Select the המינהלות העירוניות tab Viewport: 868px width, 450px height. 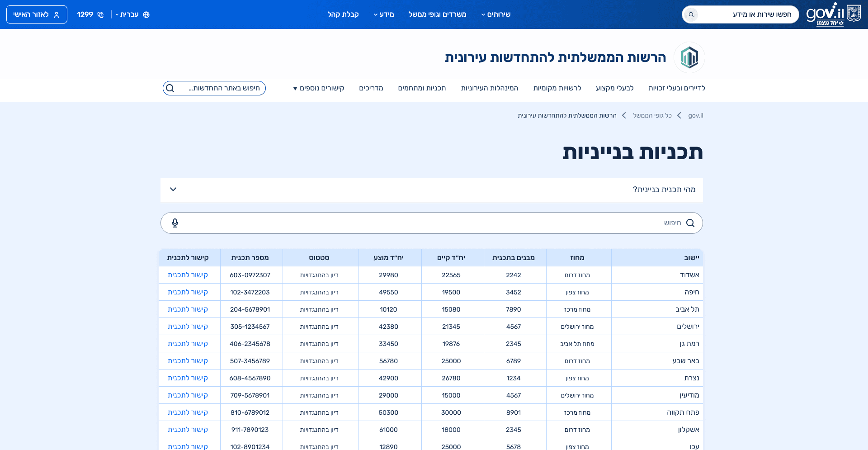[490, 88]
